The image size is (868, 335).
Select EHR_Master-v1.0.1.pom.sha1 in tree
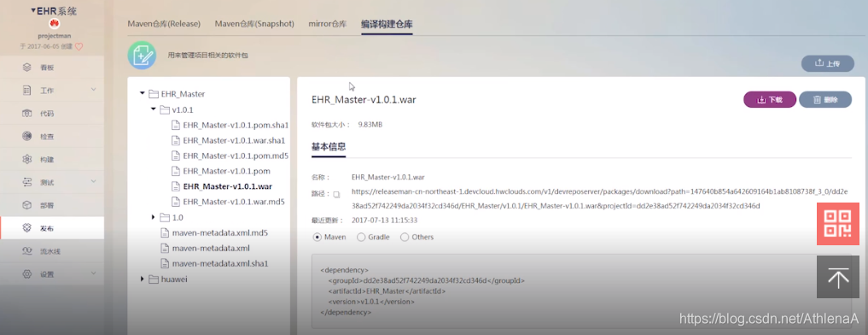click(x=236, y=126)
